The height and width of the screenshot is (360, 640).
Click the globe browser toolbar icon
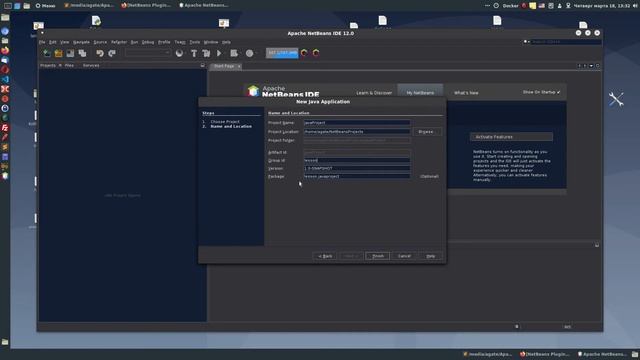click(179, 53)
